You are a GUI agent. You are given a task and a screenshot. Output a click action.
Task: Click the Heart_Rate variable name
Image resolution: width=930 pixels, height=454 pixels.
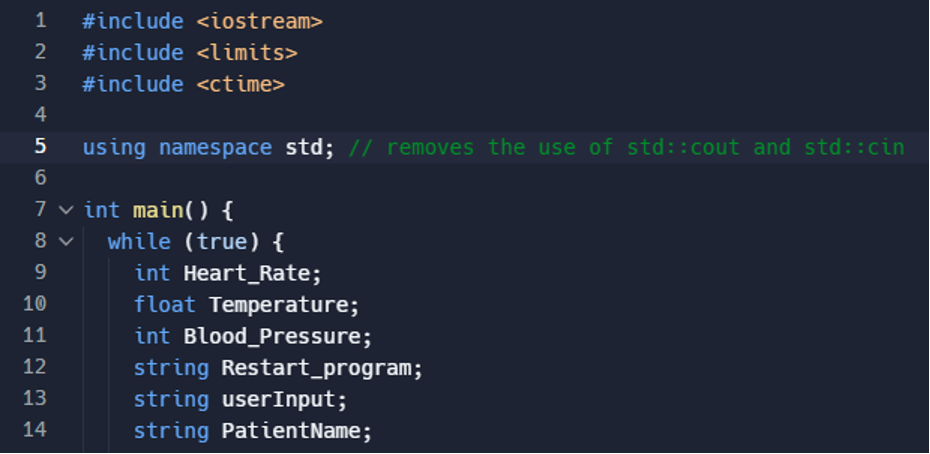[250, 272]
